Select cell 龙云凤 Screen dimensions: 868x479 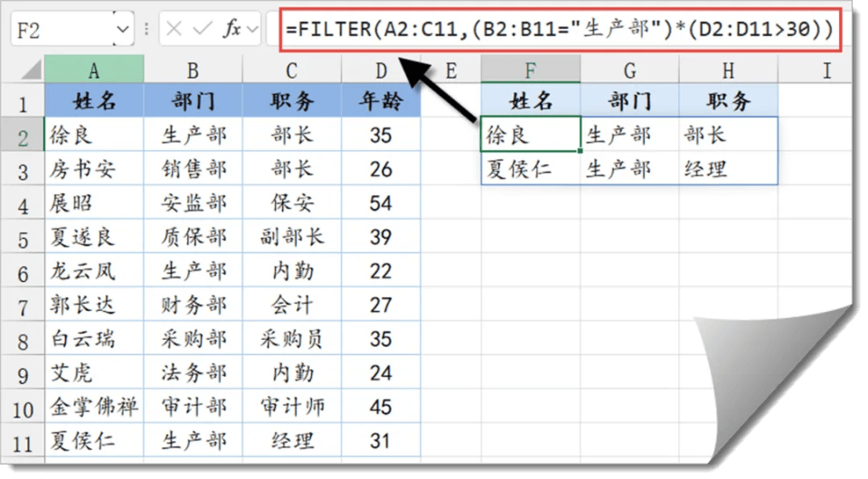tap(94, 270)
